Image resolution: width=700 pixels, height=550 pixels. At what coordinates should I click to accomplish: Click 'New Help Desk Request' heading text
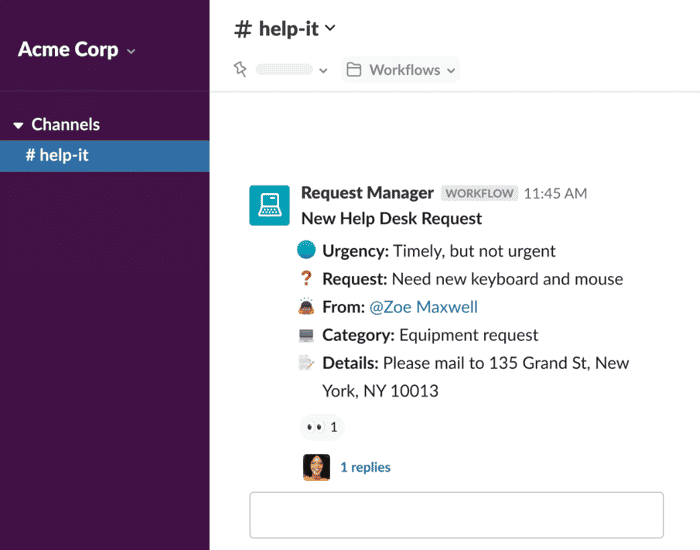click(x=392, y=219)
